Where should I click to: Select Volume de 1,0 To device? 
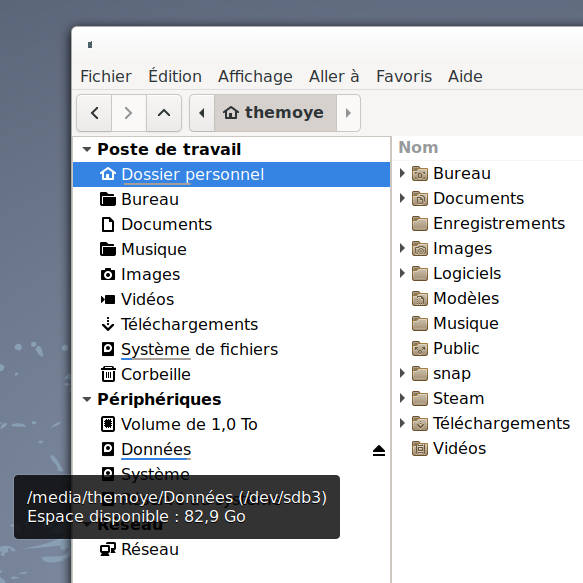tap(231, 424)
